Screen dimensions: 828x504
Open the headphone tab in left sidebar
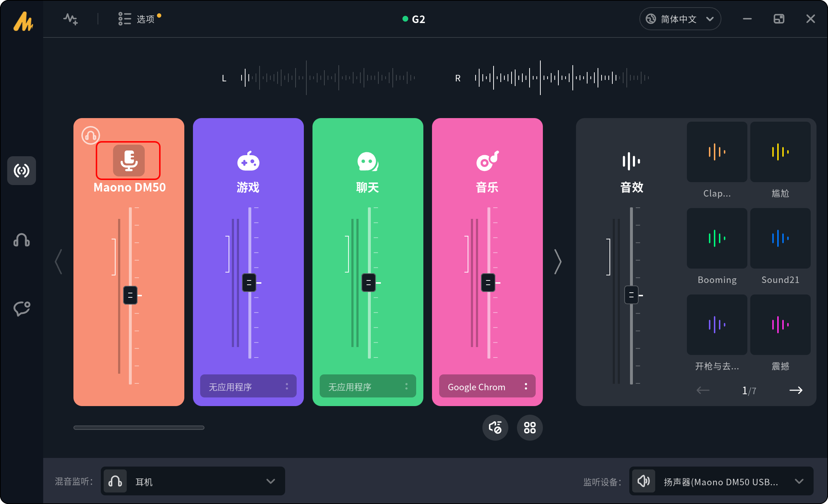click(x=22, y=240)
